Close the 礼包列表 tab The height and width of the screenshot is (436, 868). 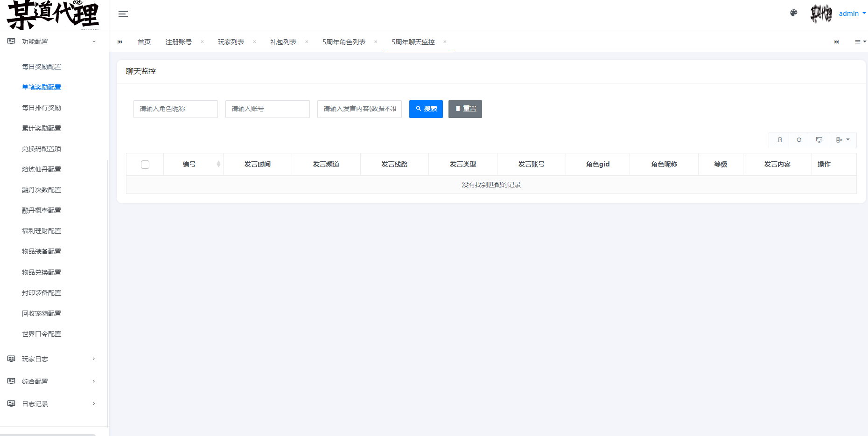point(307,42)
